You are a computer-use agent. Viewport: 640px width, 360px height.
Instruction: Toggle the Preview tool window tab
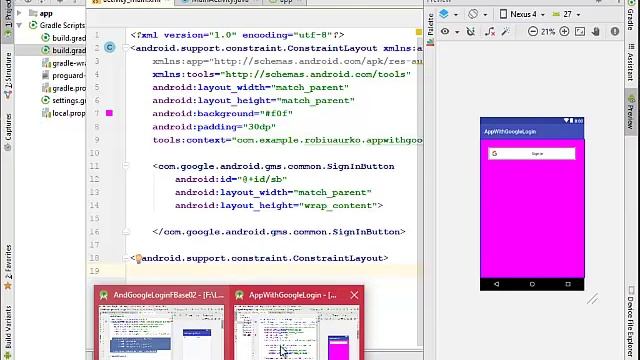pos(631,112)
